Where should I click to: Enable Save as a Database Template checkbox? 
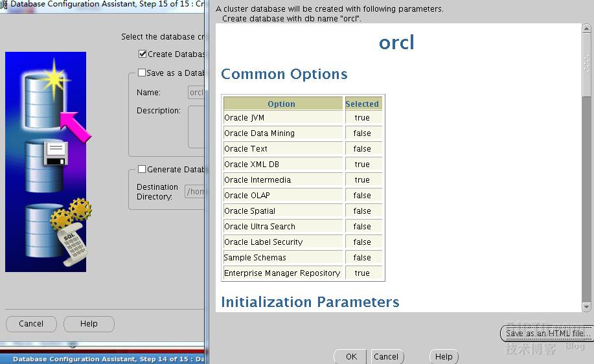tap(142, 73)
